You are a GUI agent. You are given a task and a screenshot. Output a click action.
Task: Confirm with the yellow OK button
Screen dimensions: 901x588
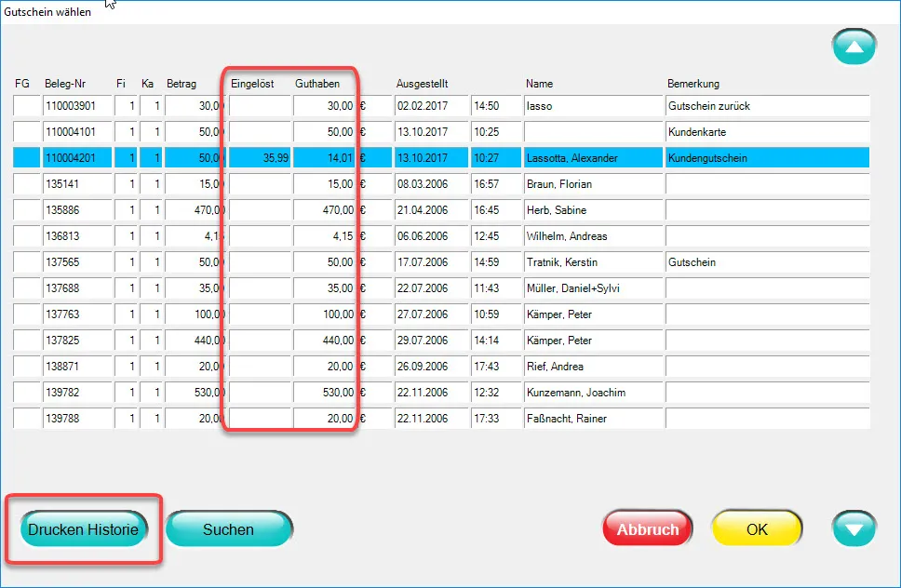757,529
